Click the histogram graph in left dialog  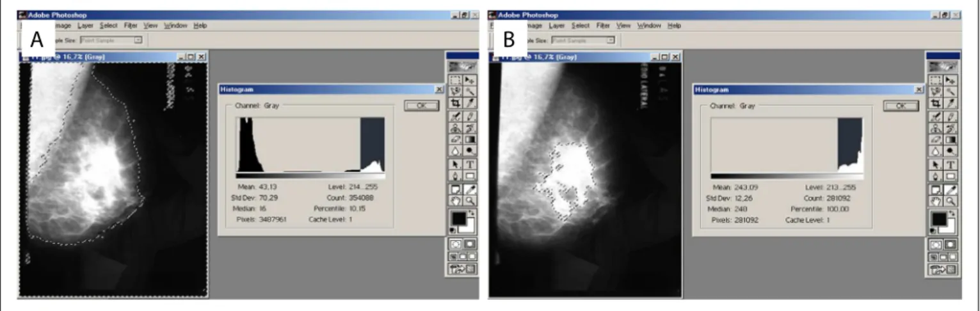[310, 145]
